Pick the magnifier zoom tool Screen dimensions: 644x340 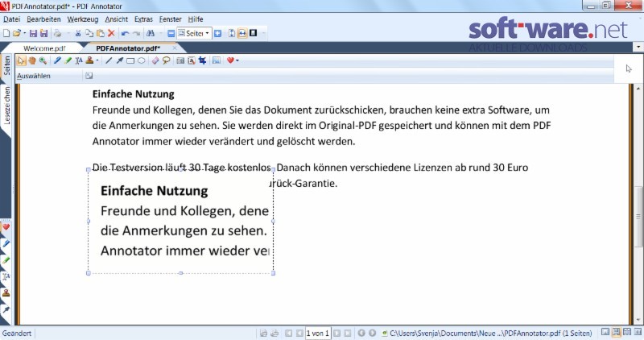pyautogui.click(x=43, y=61)
